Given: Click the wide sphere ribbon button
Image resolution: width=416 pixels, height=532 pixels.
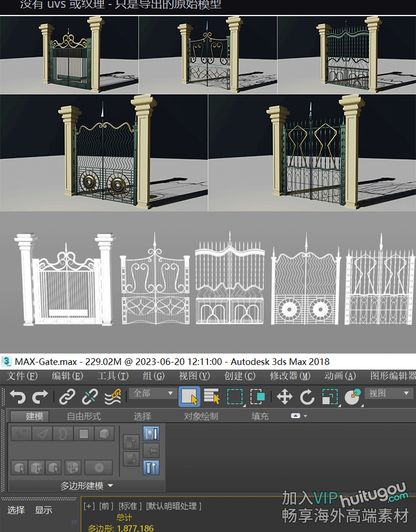Looking at the screenshot, I should 99,468.
